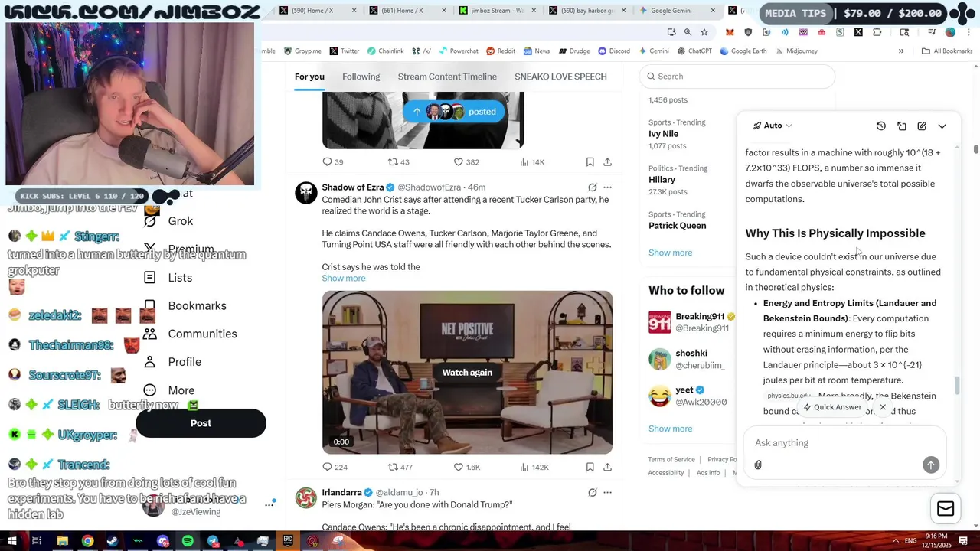Viewport: 980px width, 551px height.
Task: Like the post with 382 likes
Action: point(465,162)
